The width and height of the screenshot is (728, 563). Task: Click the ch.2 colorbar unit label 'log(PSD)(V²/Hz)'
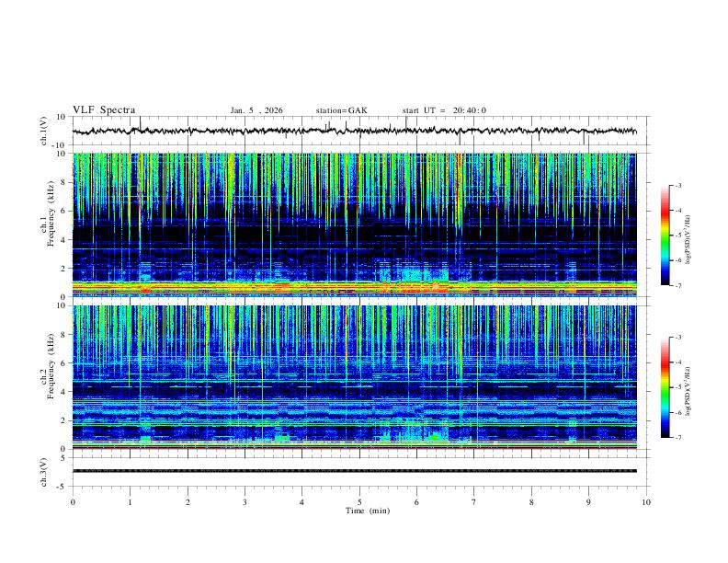click(x=688, y=392)
